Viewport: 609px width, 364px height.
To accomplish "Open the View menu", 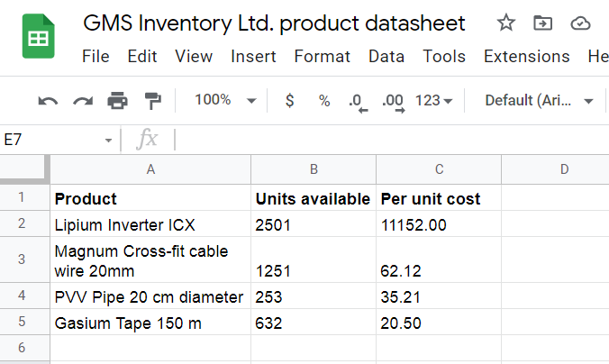I will (194, 57).
